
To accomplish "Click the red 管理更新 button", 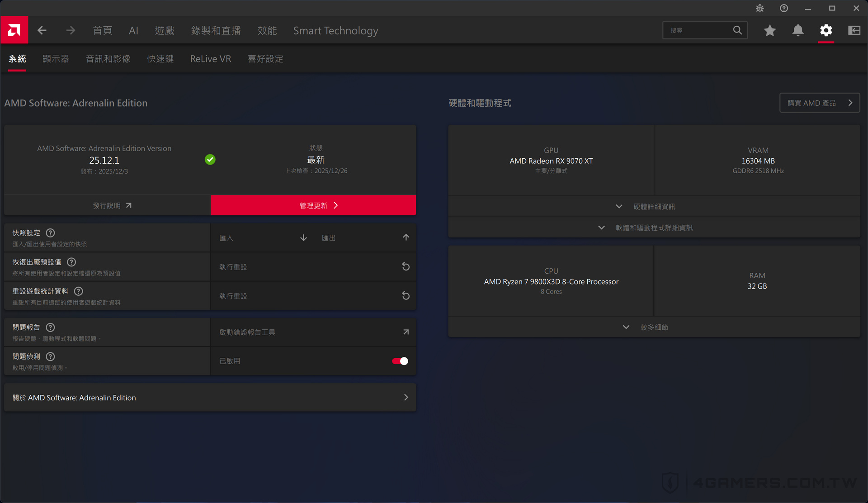I will 313,205.
